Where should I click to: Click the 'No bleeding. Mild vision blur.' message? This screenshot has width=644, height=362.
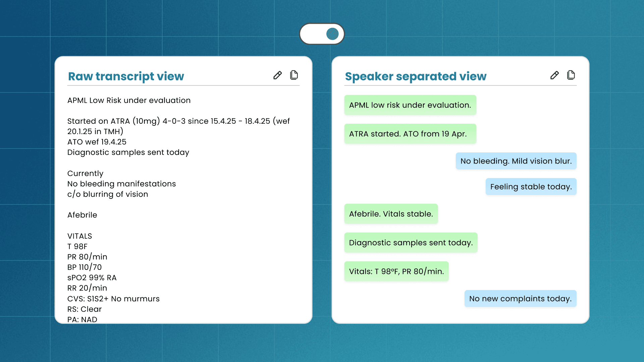click(516, 161)
